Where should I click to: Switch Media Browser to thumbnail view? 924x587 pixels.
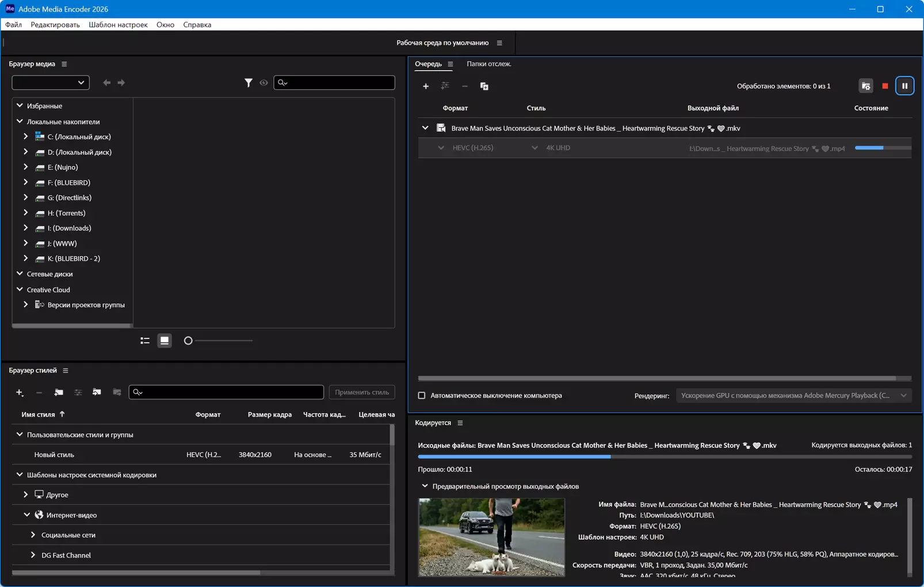[x=165, y=341]
